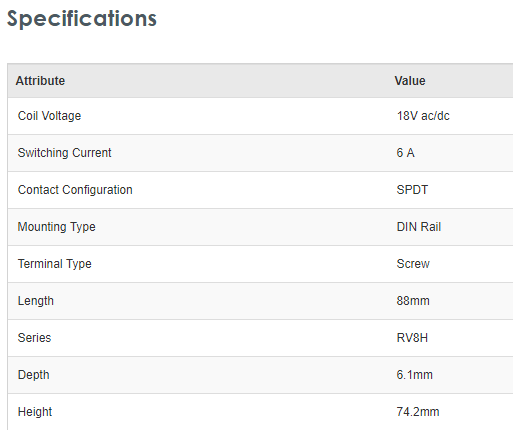Click the 6 A value cell
The height and width of the screenshot is (430, 513).
(405, 153)
